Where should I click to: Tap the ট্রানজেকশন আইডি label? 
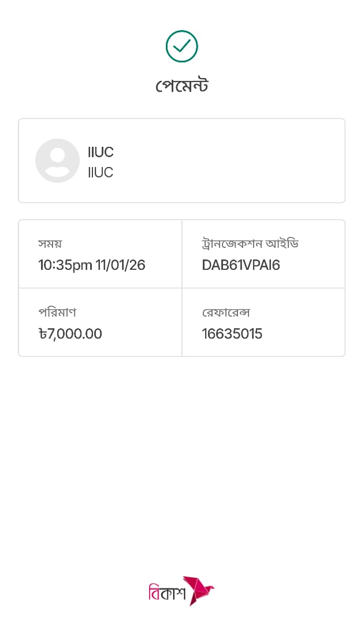(x=250, y=243)
